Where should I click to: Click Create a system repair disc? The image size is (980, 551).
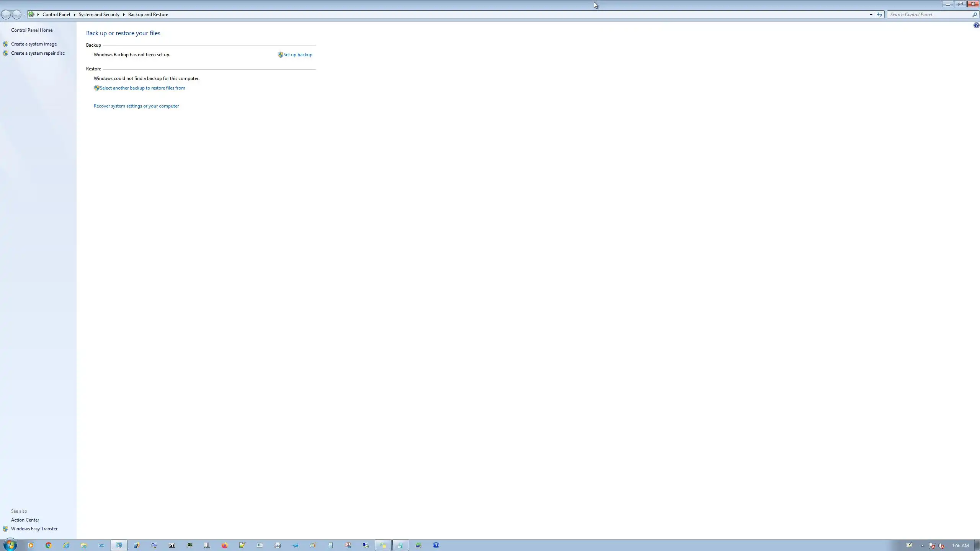tap(38, 53)
